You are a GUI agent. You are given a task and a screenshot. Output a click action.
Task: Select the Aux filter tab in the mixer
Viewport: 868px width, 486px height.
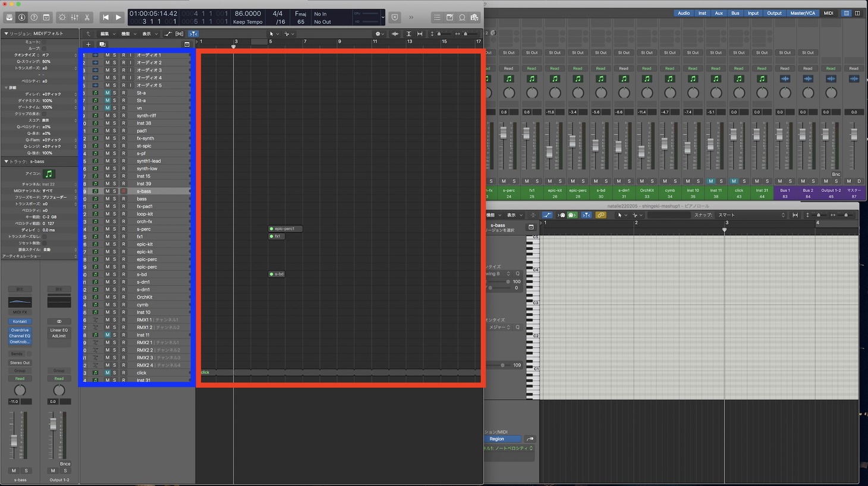click(718, 13)
